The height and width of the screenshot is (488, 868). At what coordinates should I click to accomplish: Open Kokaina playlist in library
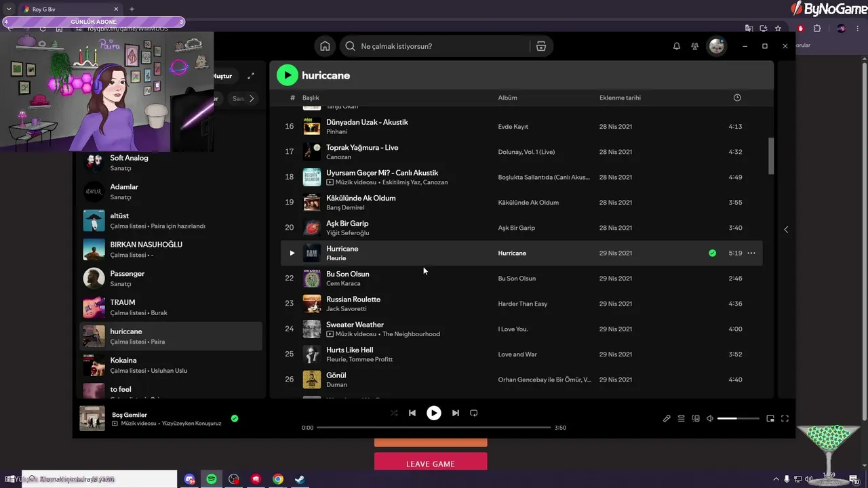(170, 365)
